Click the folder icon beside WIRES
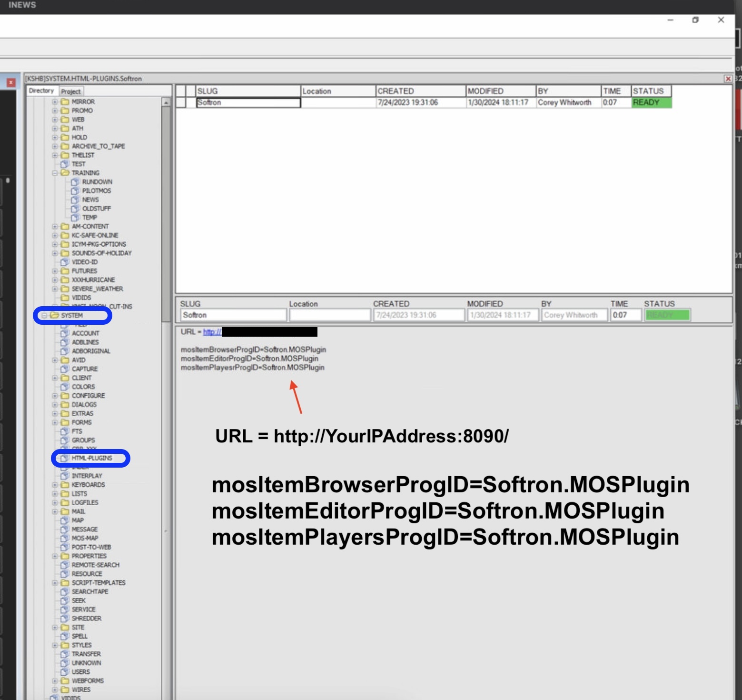This screenshot has width=742, height=700. 65,690
